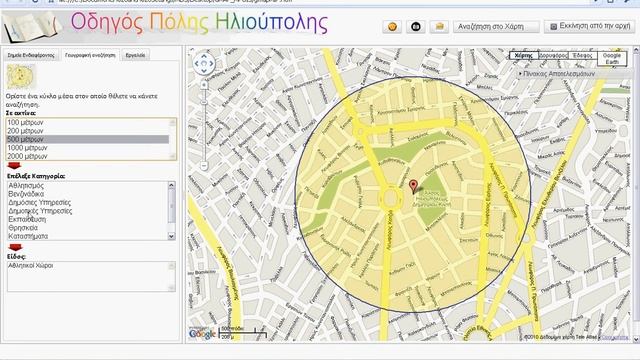Click the page scrollbar down arrow
Image resolution: width=640 pixels, height=360 pixels.
[x=636, y=339]
